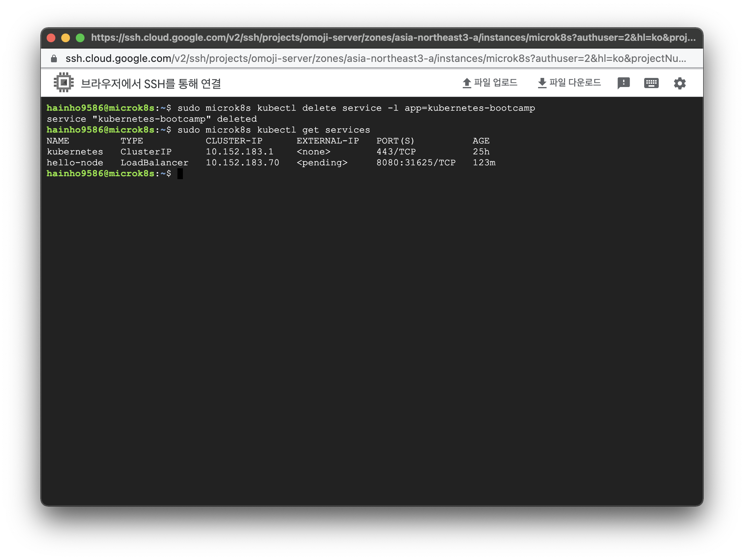Click the 8080:31625/TCP port value
Screen dimensions: 744x560
[416, 163]
